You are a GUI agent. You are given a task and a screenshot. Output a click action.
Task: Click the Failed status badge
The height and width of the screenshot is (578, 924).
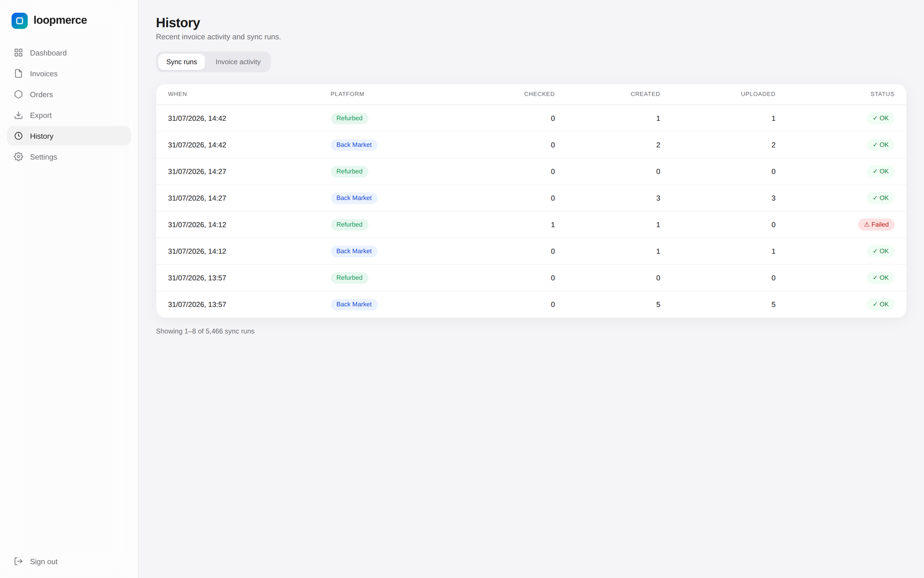tap(876, 224)
